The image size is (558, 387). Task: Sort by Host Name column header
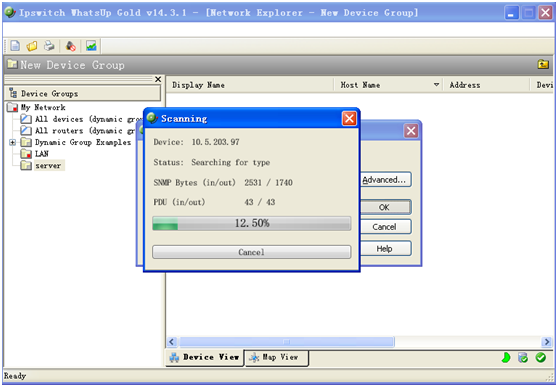(388, 85)
